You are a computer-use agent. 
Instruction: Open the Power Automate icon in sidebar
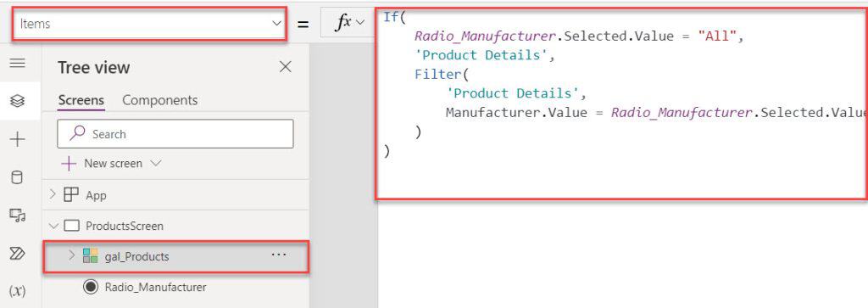18,254
